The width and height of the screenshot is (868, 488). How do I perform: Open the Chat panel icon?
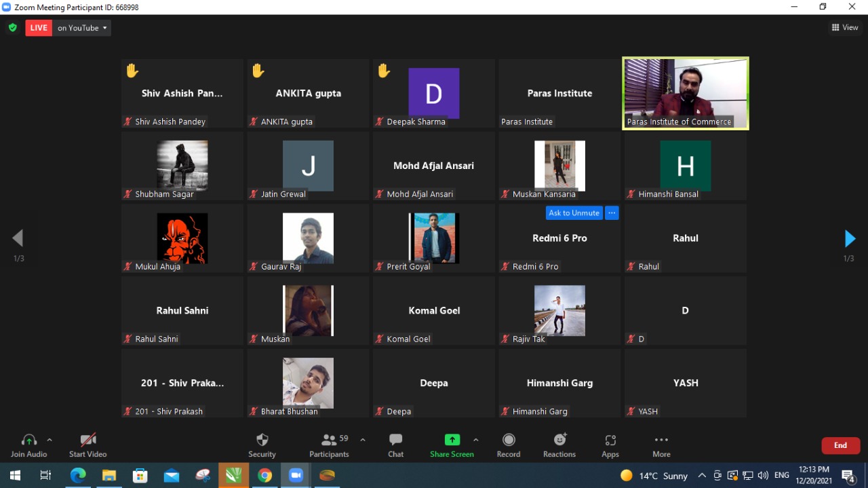point(396,440)
